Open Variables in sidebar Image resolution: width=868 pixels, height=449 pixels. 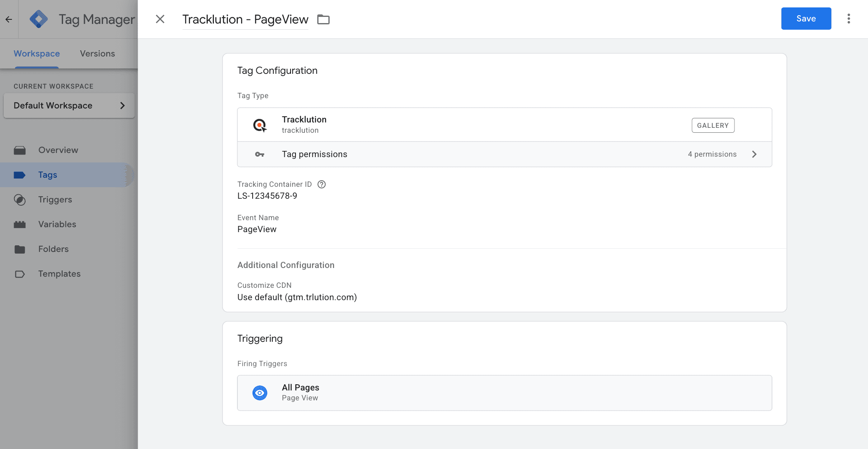point(57,224)
